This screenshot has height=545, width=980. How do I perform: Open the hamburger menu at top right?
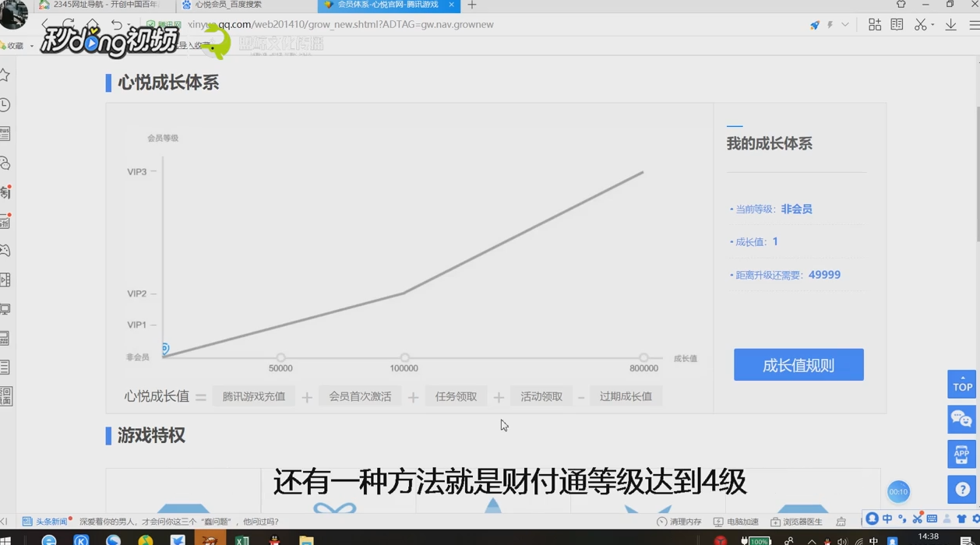point(974,25)
